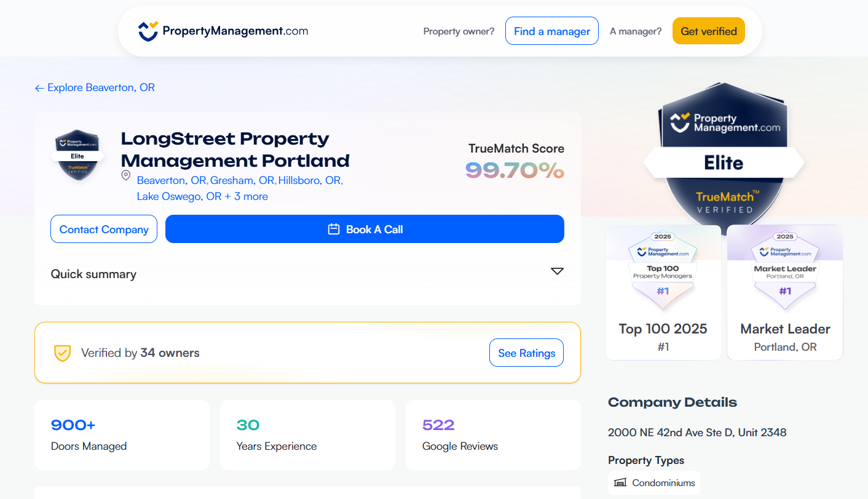Click Property owner? in the header
The width and height of the screenshot is (868, 499).
tap(458, 30)
